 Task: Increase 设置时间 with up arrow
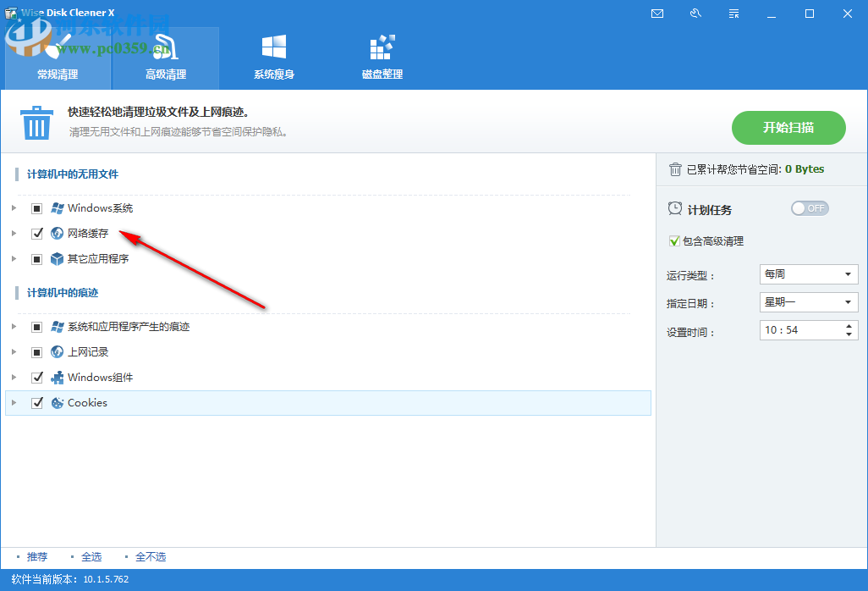[849, 326]
